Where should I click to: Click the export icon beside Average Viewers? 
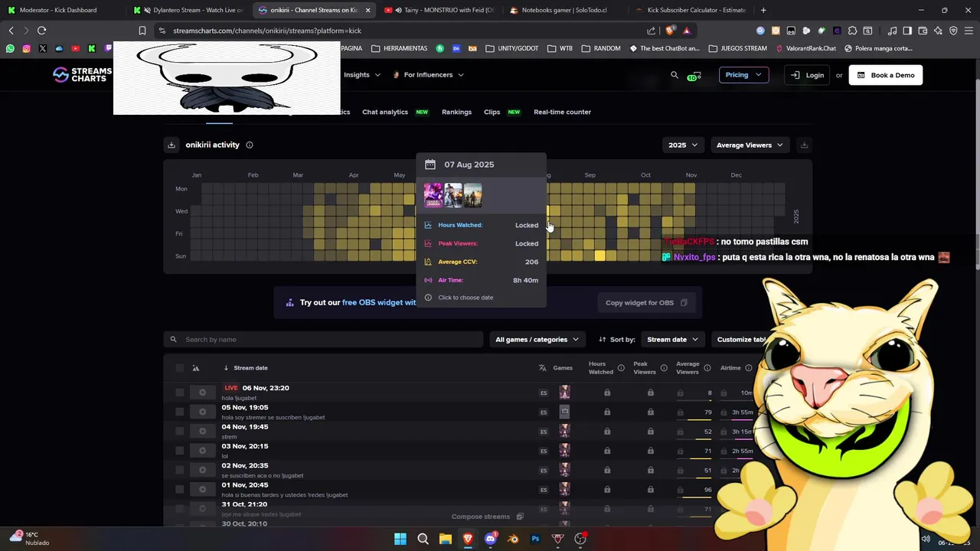click(x=804, y=145)
